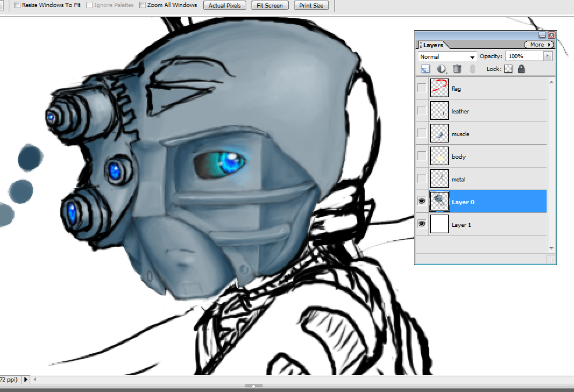This screenshot has height=392, width=574.
Task: Create a new layer in the Layers palette
Action: 426,69
